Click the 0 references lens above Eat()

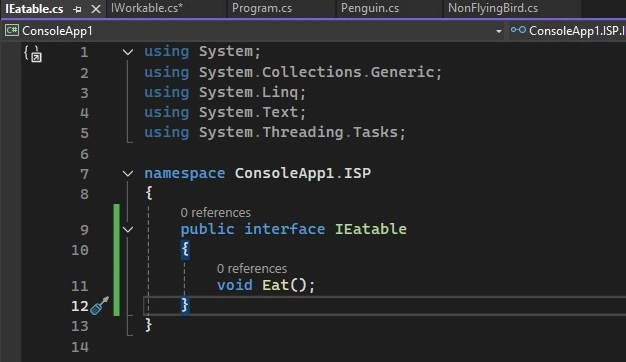pyautogui.click(x=252, y=269)
